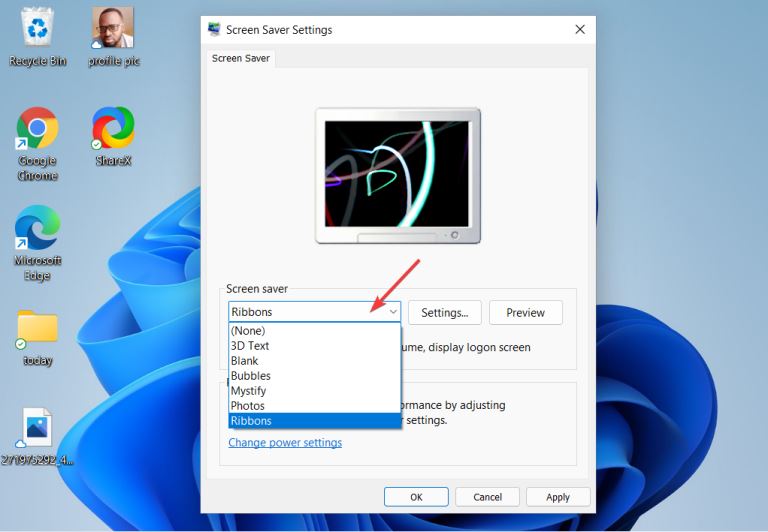Choose 3D Text screen saver option

[314, 346]
